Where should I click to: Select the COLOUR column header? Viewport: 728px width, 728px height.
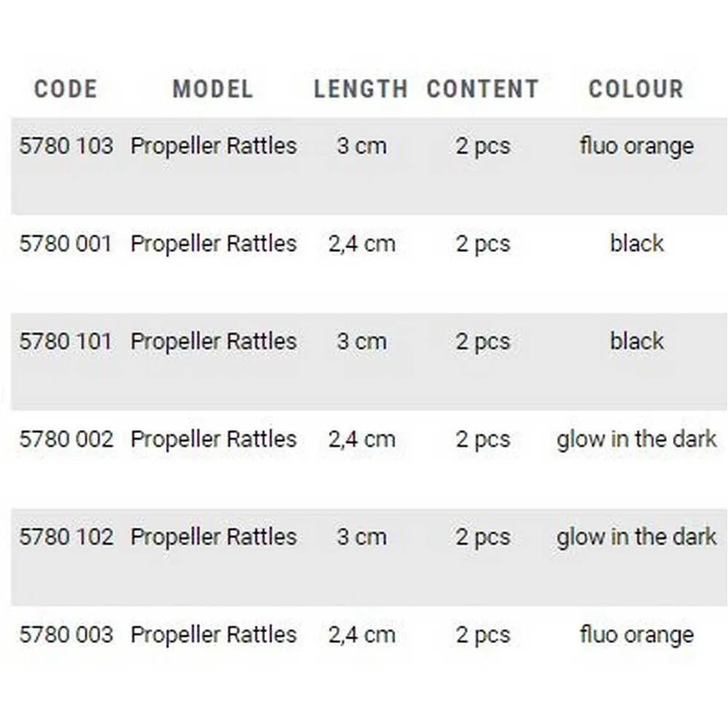(x=636, y=89)
